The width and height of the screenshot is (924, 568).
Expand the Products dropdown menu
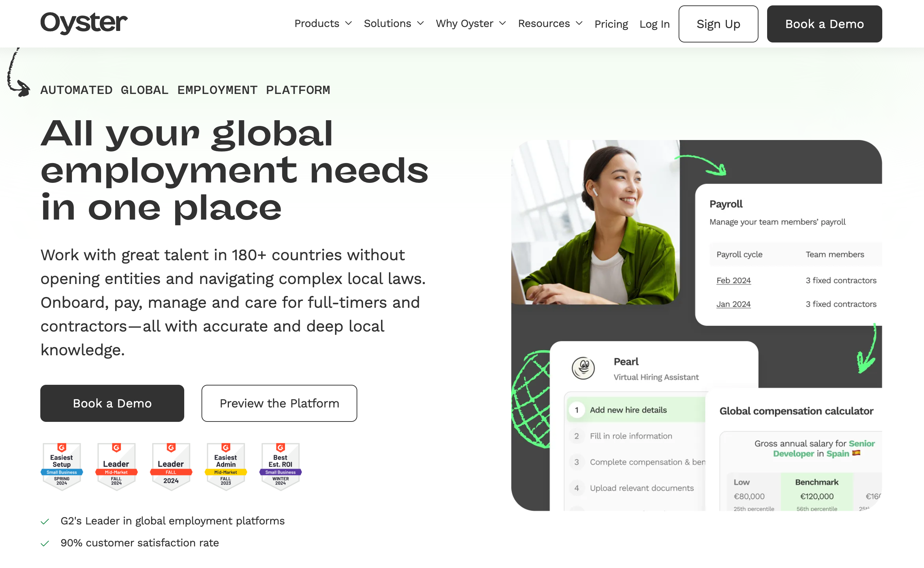[323, 24]
